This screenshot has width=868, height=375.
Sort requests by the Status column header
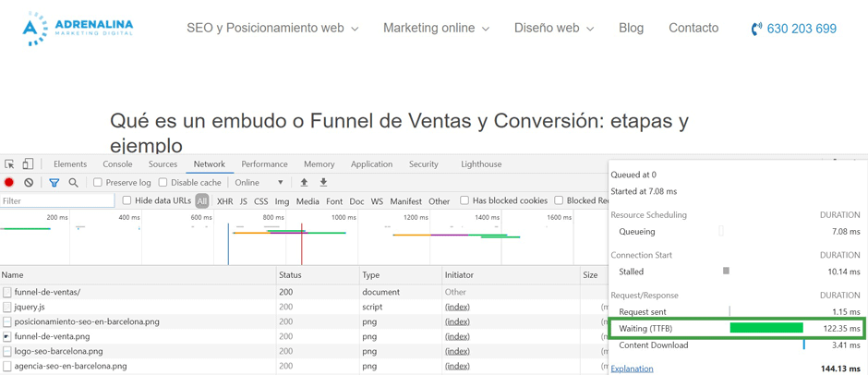coord(318,274)
